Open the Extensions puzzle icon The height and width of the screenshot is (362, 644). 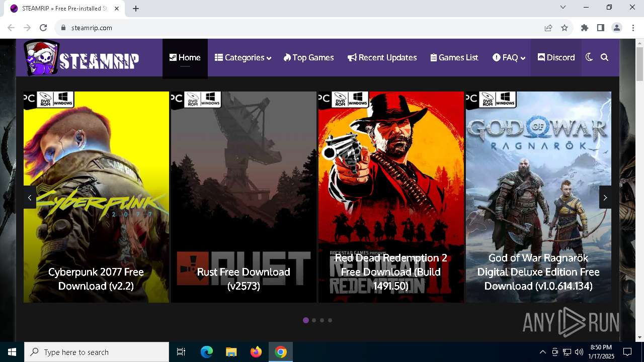[x=585, y=28]
